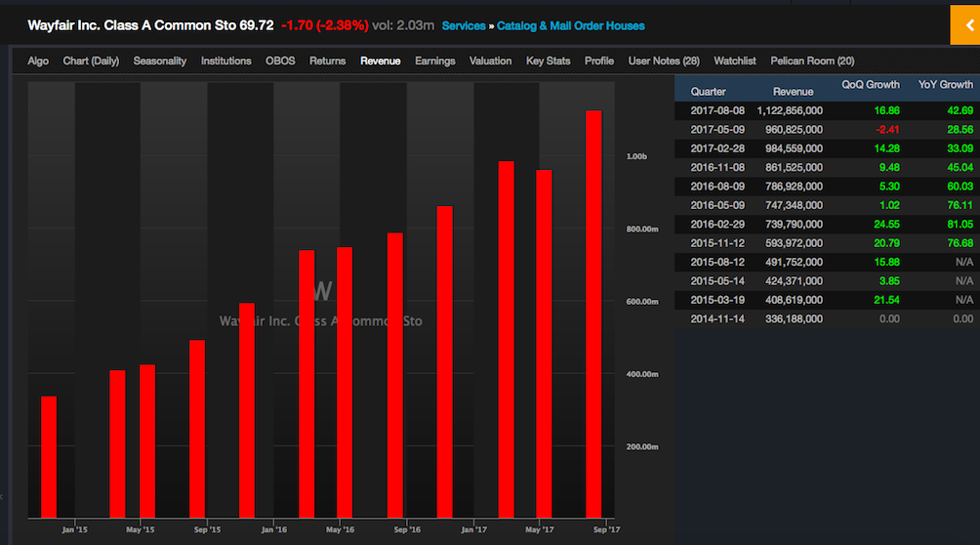
Task: Select the 2016-08-09 quarter date
Action: (717, 187)
